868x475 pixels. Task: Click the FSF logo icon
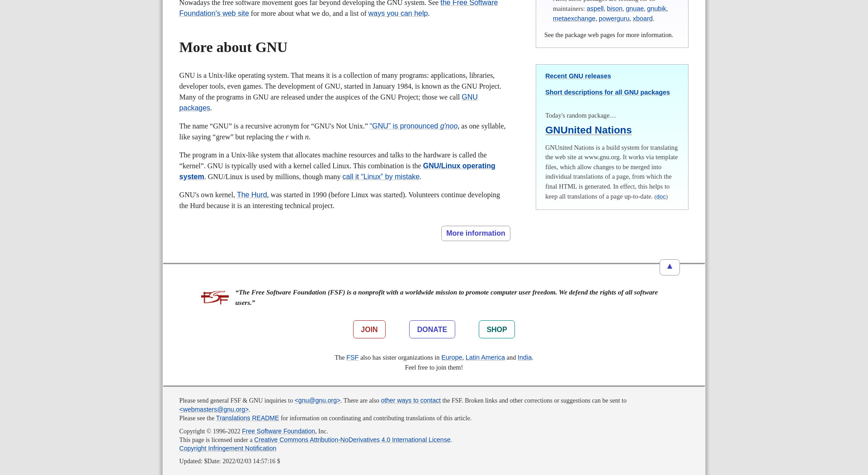(x=215, y=298)
